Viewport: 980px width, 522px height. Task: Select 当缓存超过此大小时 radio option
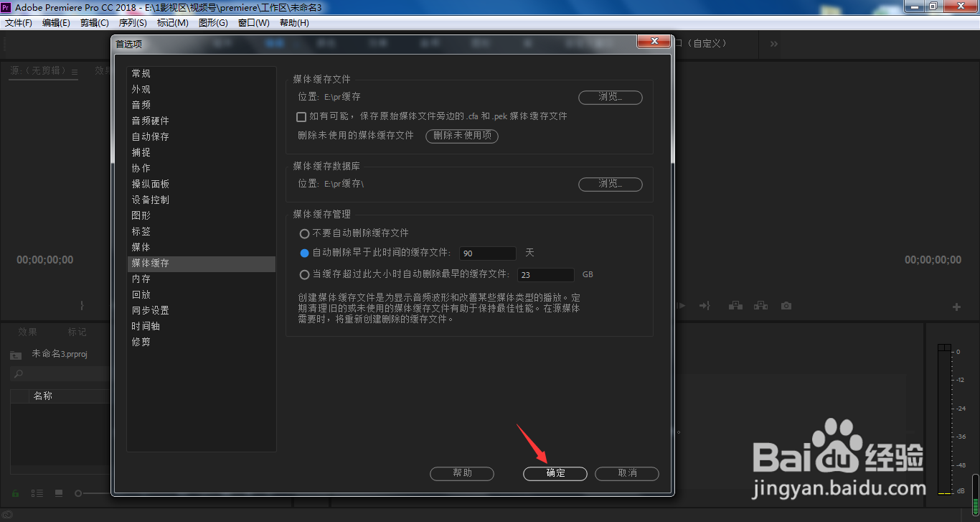tap(304, 274)
